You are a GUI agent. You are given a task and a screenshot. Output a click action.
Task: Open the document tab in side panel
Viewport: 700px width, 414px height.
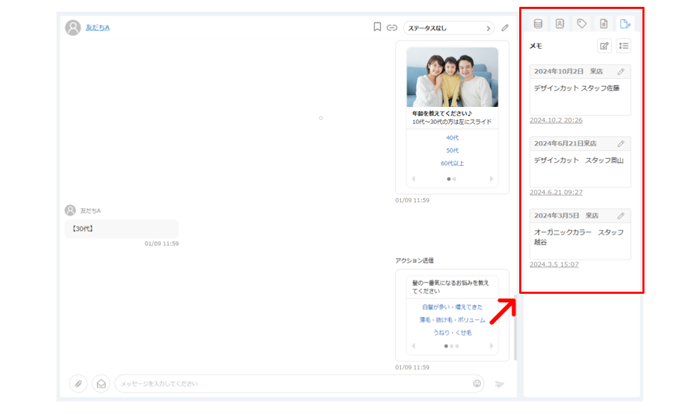(x=604, y=24)
